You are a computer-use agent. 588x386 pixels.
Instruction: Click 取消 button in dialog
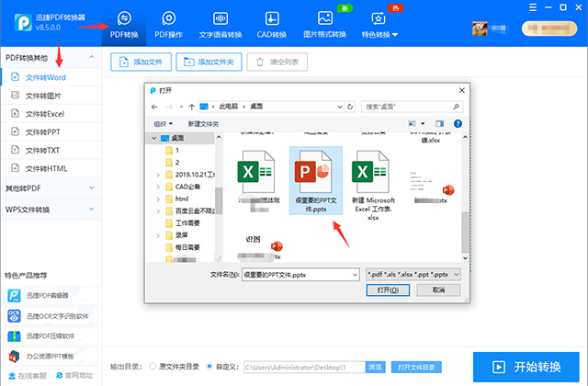point(438,290)
